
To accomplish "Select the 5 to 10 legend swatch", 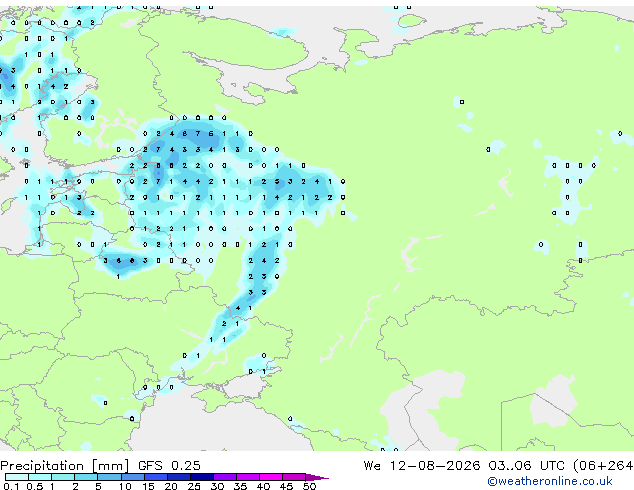I will [109, 477].
